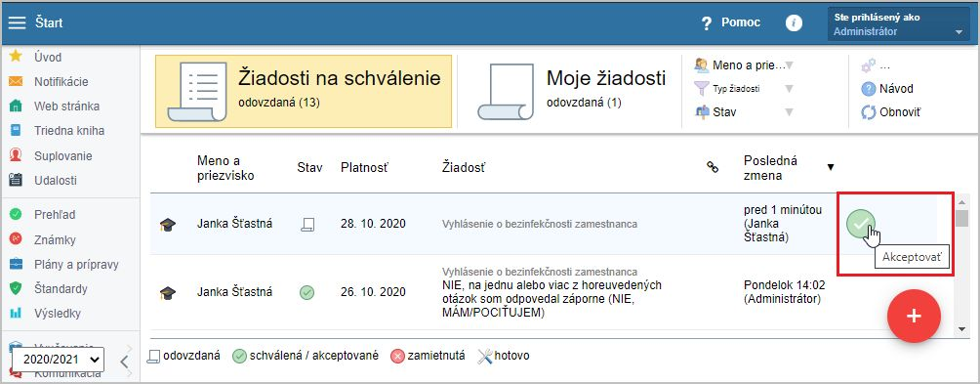Click the red plus add button

click(x=914, y=316)
